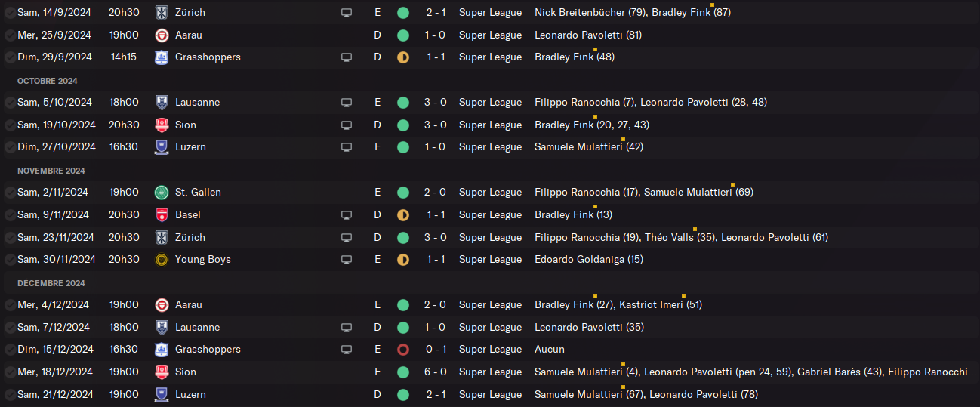Click TV icon on the Sion 19/10/2024 row

pos(347,125)
